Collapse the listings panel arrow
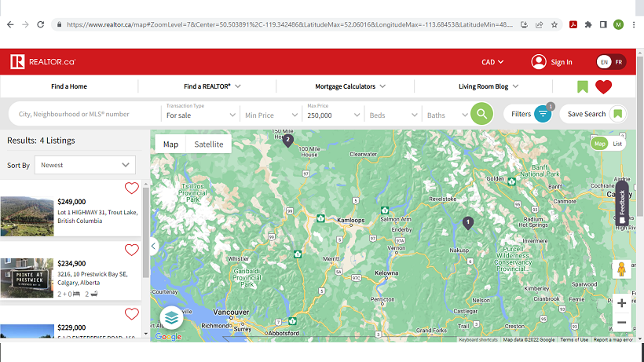The width and height of the screenshot is (644, 362). coord(154,247)
